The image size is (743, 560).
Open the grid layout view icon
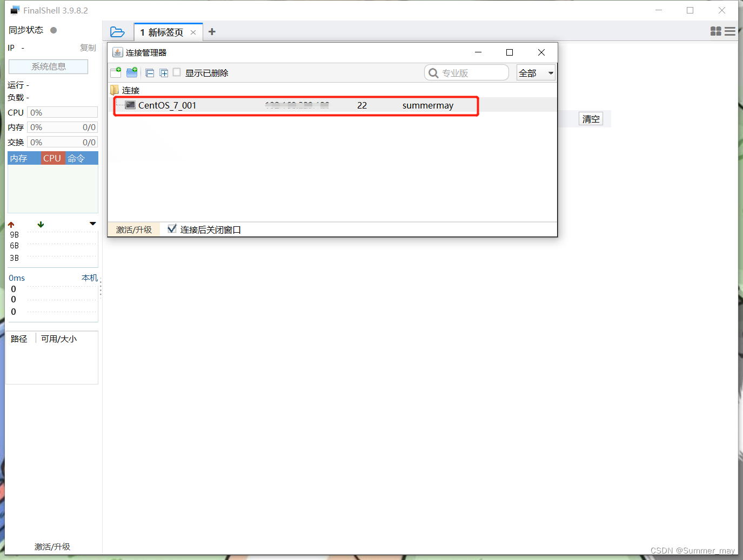click(716, 31)
